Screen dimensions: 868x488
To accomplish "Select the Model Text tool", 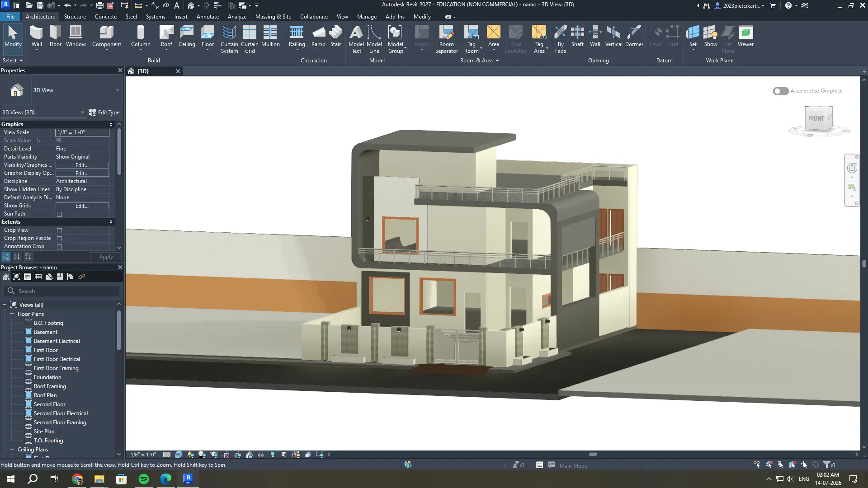I will tap(356, 39).
